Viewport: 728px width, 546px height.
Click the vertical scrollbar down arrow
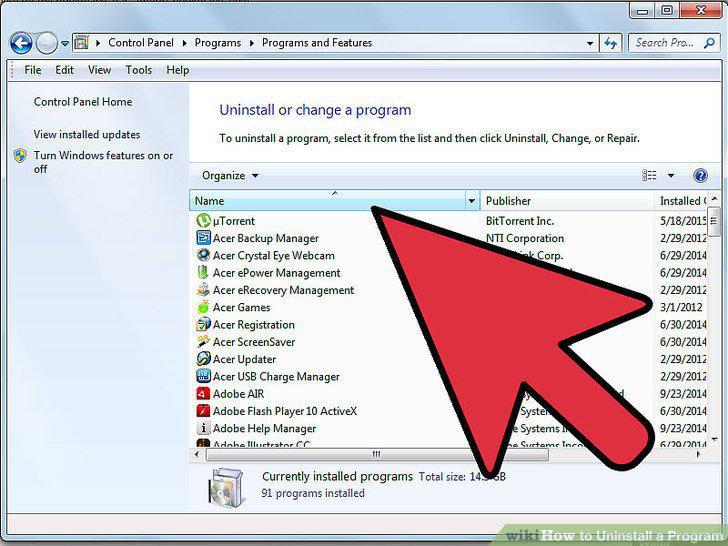(714, 438)
